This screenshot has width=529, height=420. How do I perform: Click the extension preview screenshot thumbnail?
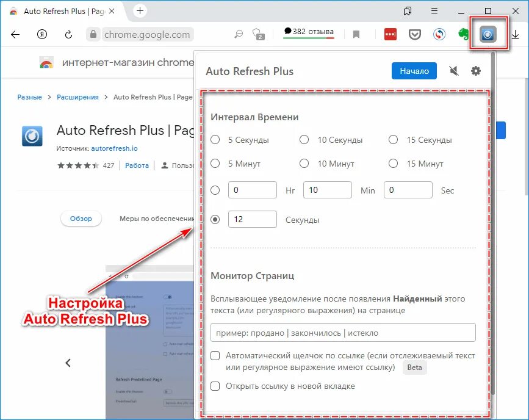(x=150, y=342)
